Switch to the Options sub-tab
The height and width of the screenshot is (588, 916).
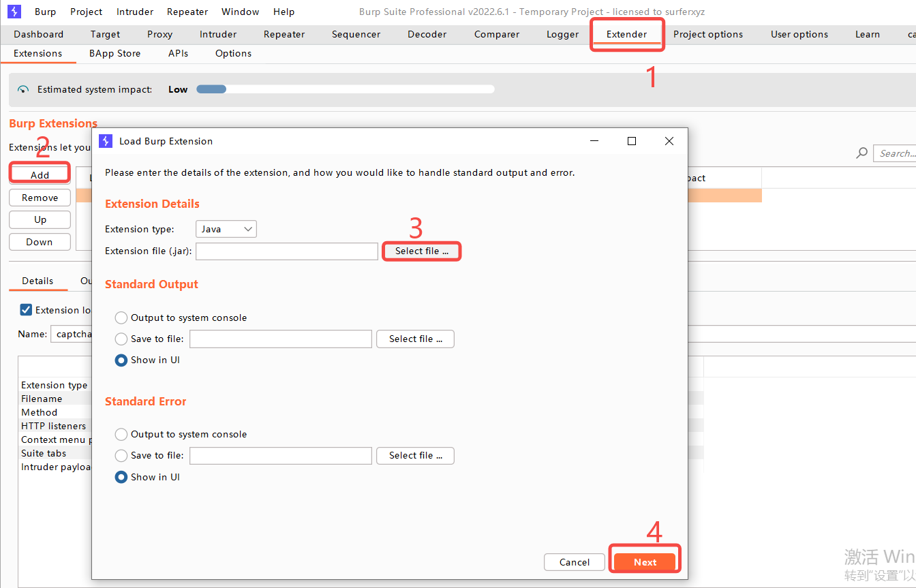233,53
